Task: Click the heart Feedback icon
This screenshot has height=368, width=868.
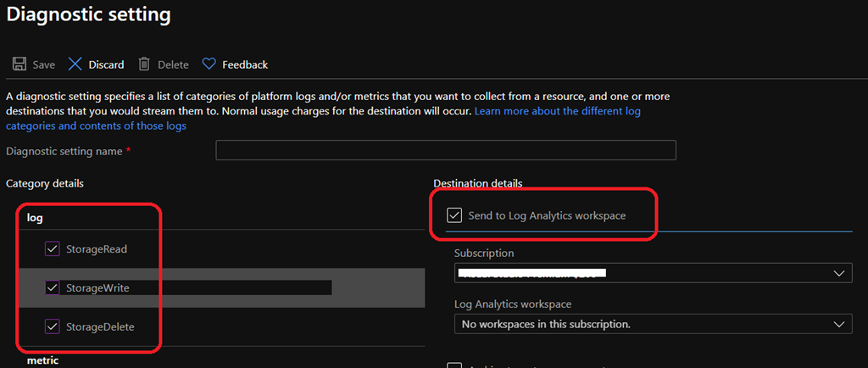Action: tap(209, 64)
